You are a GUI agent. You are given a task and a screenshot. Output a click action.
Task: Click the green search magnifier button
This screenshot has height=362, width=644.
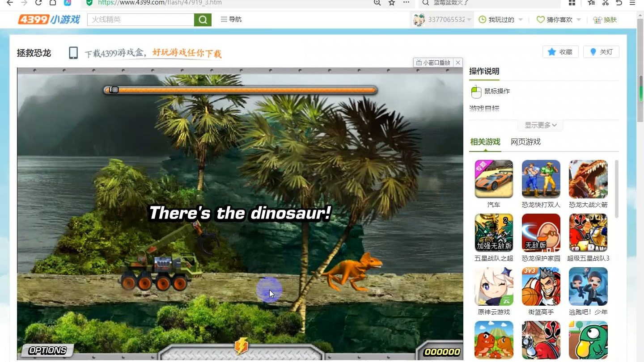point(203,20)
